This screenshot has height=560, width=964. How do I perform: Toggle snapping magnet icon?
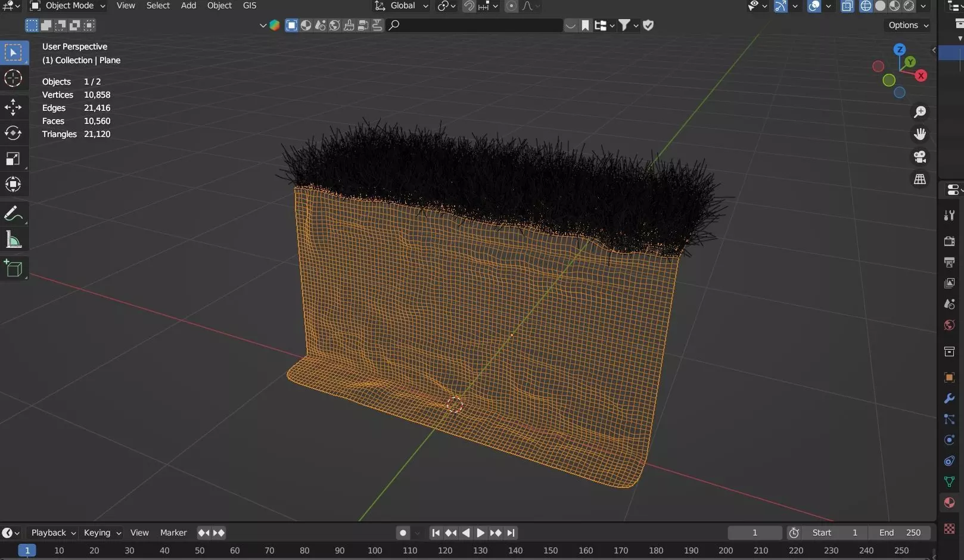[x=469, y=6]
